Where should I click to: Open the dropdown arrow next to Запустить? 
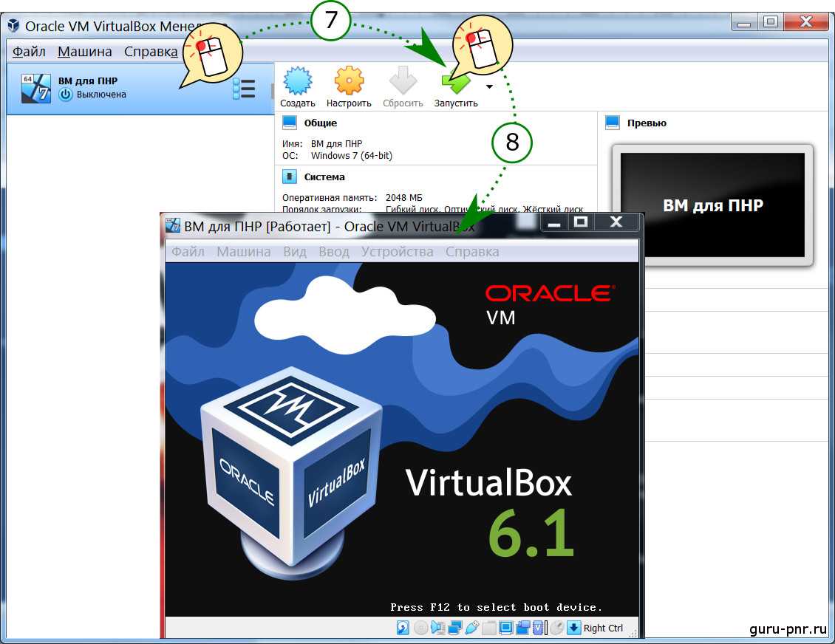coord(489,87)
